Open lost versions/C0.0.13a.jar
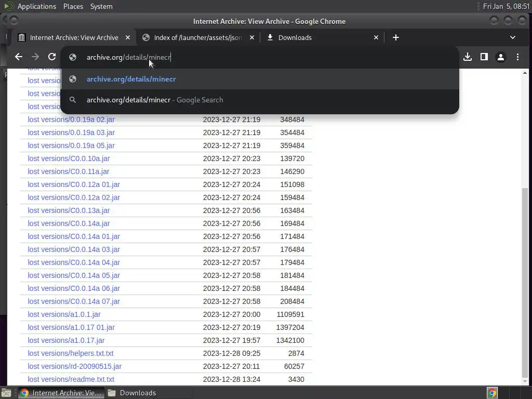This screenshot has width=532, height=399. pos(69,211)
